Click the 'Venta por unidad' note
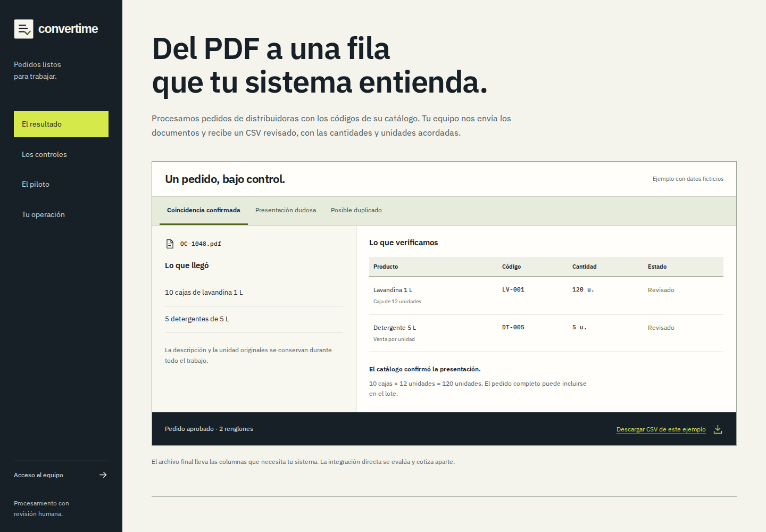 tap(394, 339)
